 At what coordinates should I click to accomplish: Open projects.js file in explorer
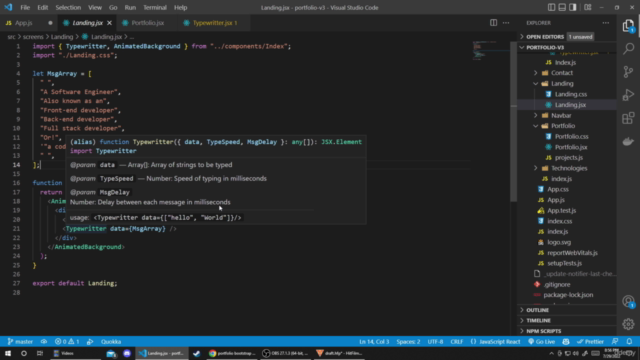[x=568, y=158]
